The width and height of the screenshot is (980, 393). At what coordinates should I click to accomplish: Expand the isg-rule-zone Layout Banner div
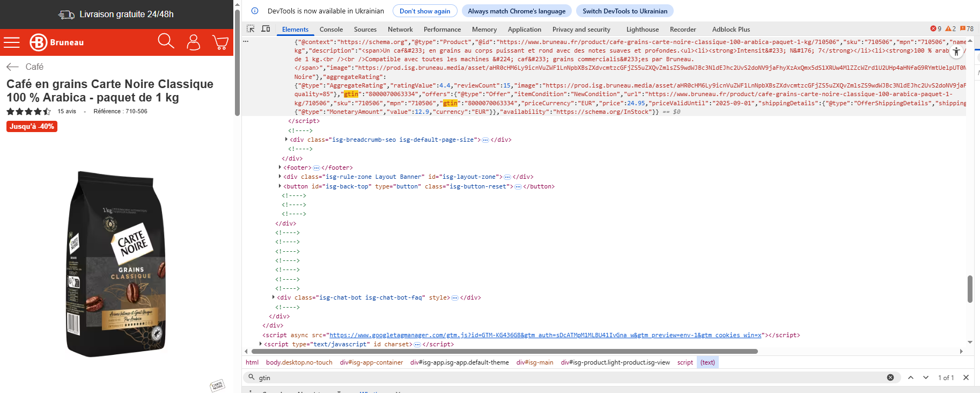coord(280,177)
